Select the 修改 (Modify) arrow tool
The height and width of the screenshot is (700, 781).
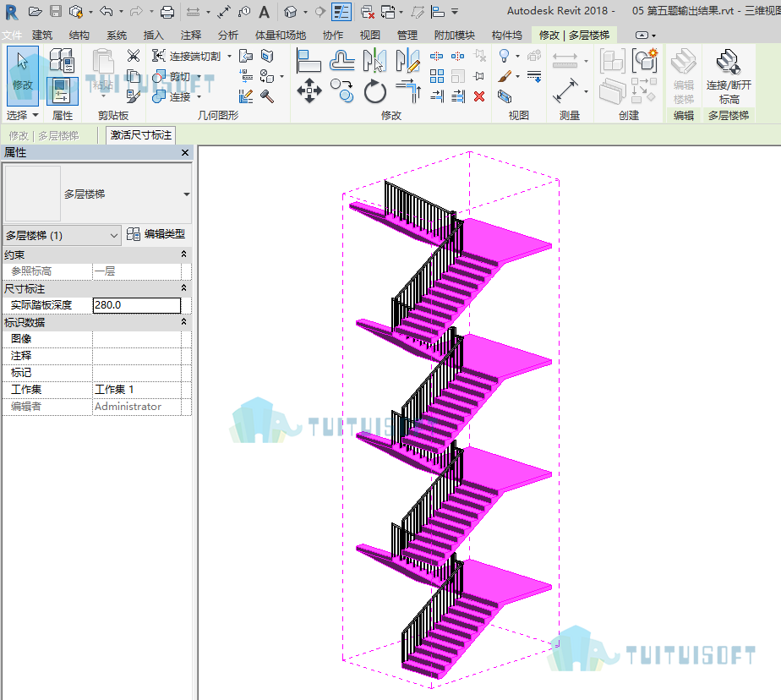click(23, 76)
